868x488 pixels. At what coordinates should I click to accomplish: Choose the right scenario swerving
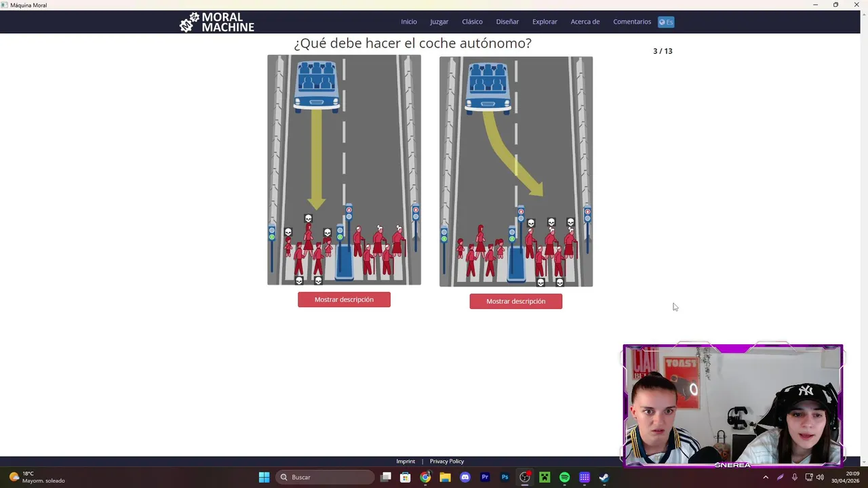click(516, 171)
